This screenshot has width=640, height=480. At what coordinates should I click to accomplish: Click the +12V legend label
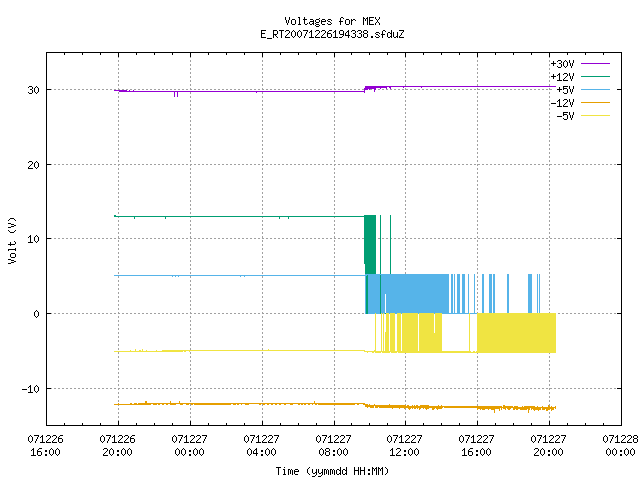point(562,77)
